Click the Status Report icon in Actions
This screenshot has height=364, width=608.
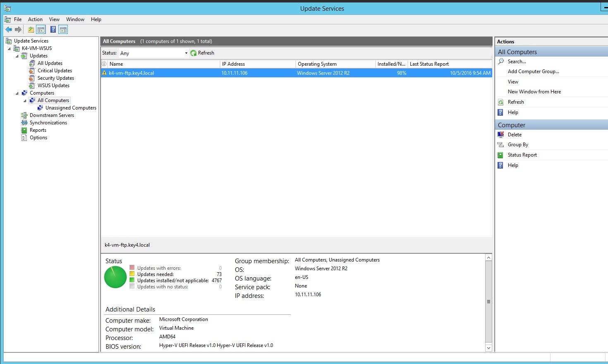[501, 155]
